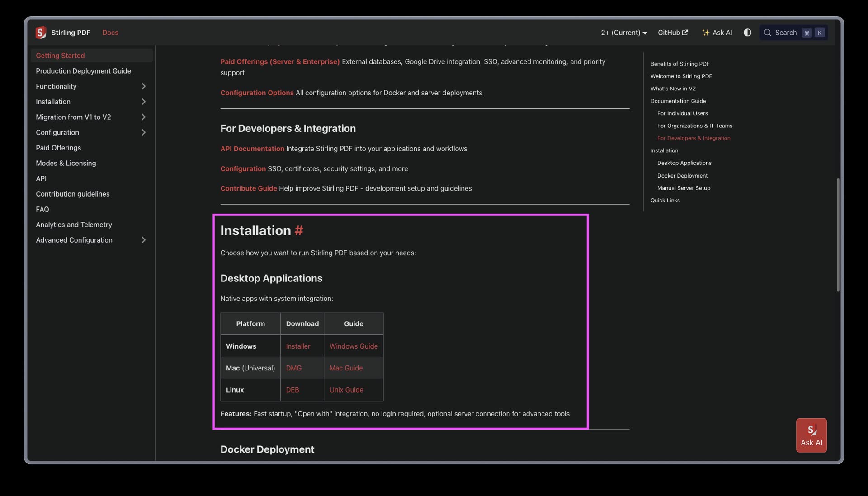Screen dimensions: 868x496
Task: Jump to What's New in V2
Action: pos(673,89)
